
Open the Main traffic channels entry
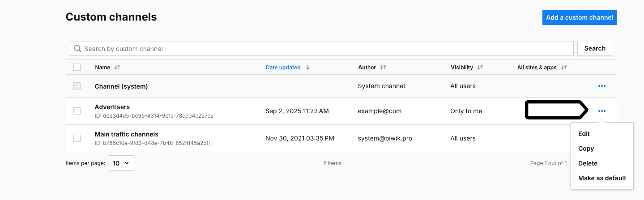pos(127,134)
